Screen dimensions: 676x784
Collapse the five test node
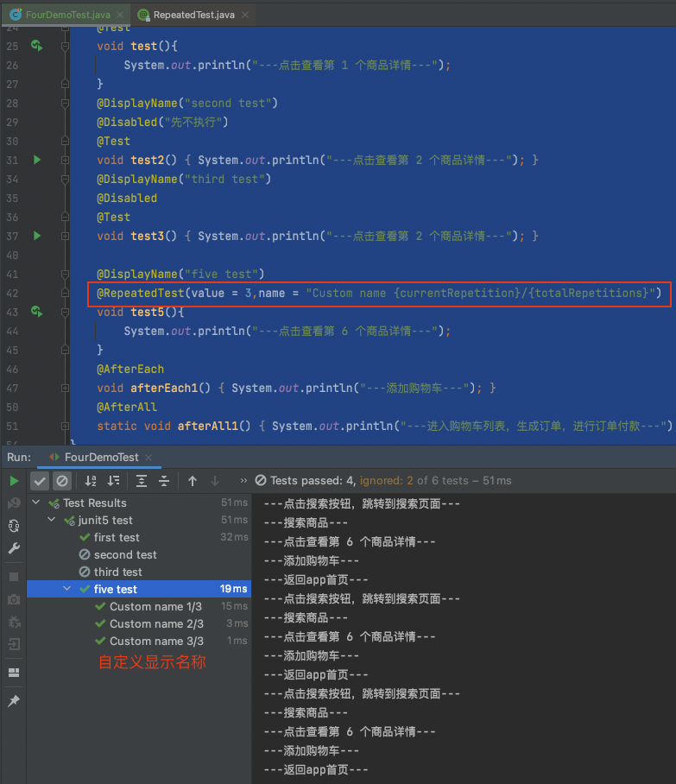[x=67, y=589]
